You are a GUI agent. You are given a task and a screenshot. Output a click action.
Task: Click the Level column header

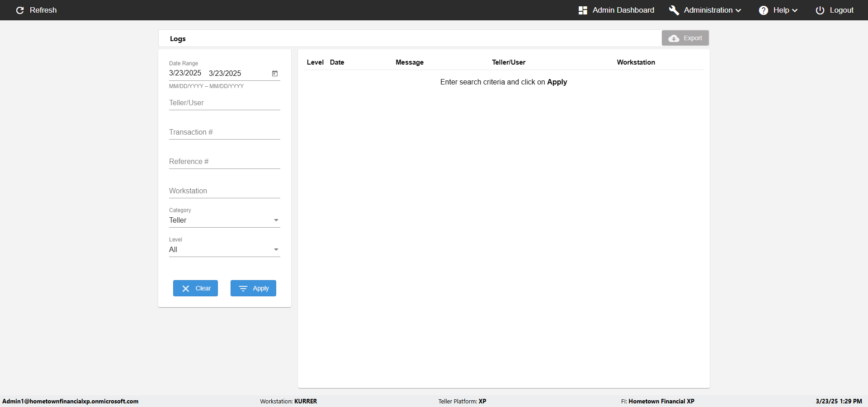coord(315,62)
